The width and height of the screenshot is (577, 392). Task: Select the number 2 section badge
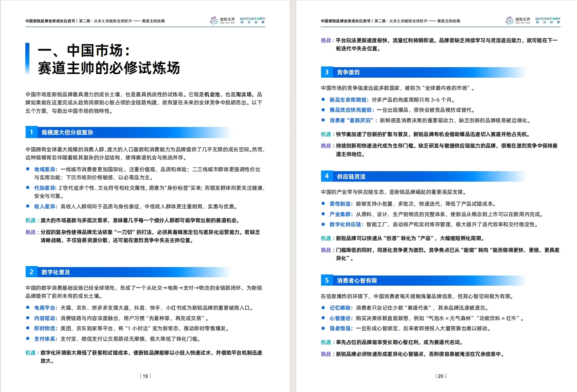pyautogui.click(x=31, y=272)
